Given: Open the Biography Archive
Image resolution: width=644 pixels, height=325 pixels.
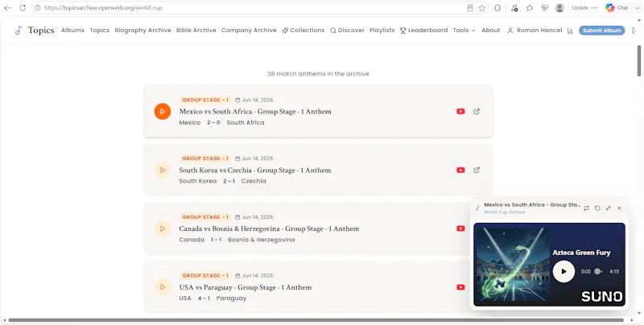Looking at the screenshot, I should [143, 31].
